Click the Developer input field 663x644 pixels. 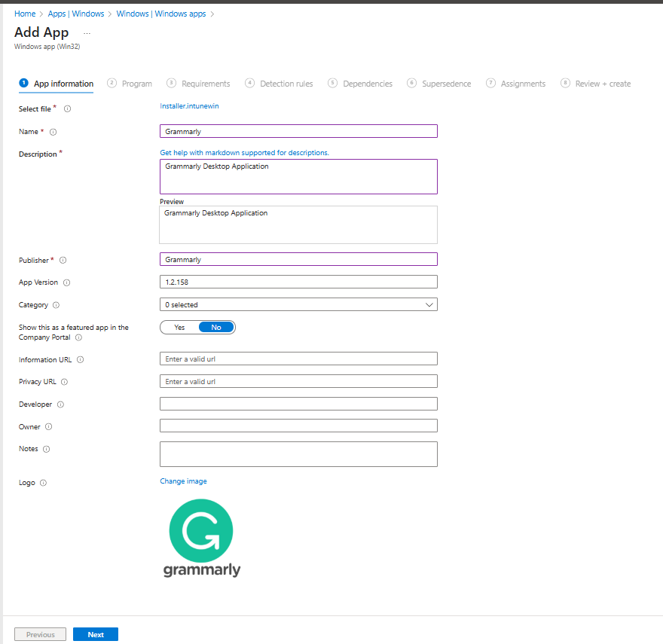298,404
